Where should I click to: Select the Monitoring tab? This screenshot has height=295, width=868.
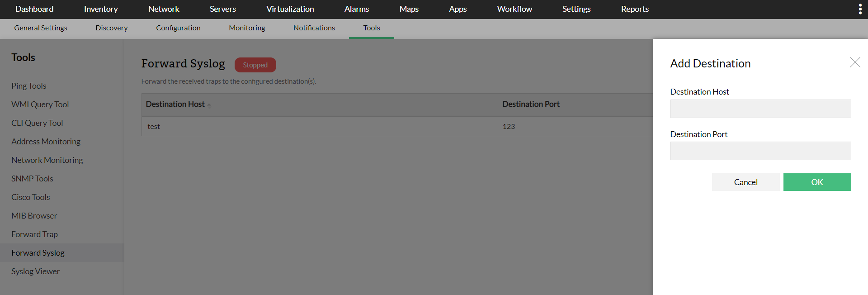(x=247, y=28)
